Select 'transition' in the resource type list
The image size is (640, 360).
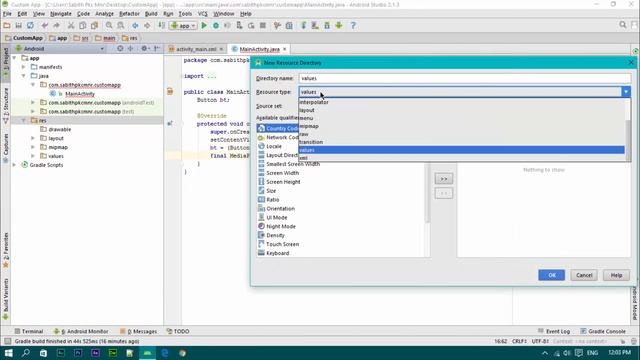point(462,142)
